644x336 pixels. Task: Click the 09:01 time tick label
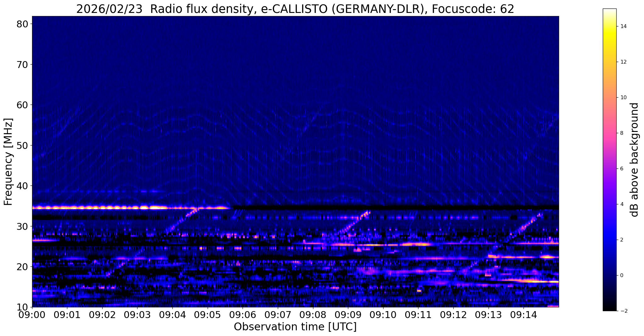pyautogui.click(x=67, y=314)
